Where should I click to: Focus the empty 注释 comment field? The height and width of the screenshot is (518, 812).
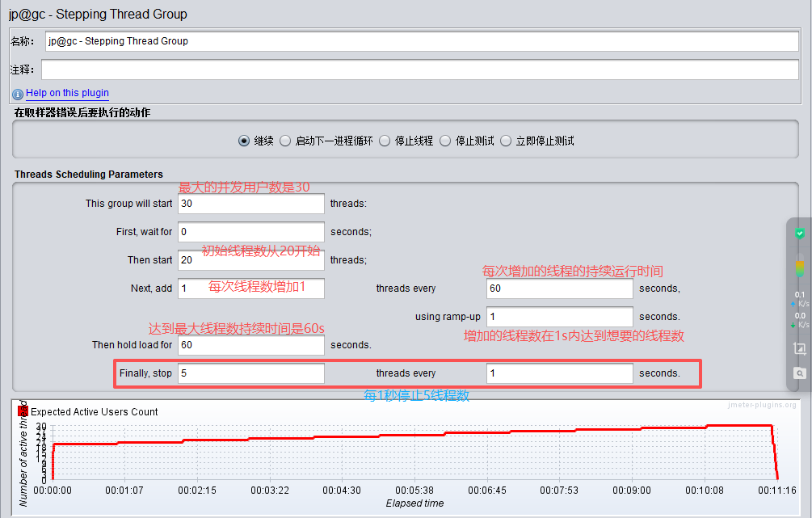point(420,69)
